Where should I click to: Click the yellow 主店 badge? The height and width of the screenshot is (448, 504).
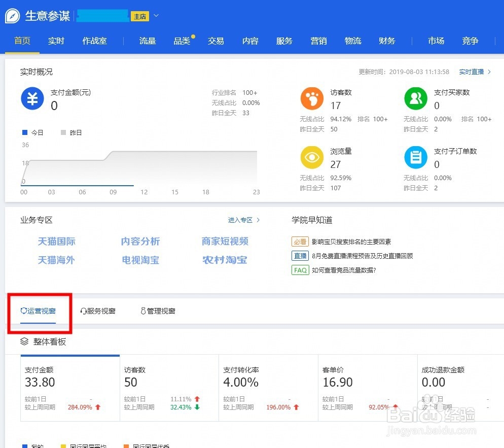tap(140, 16)
